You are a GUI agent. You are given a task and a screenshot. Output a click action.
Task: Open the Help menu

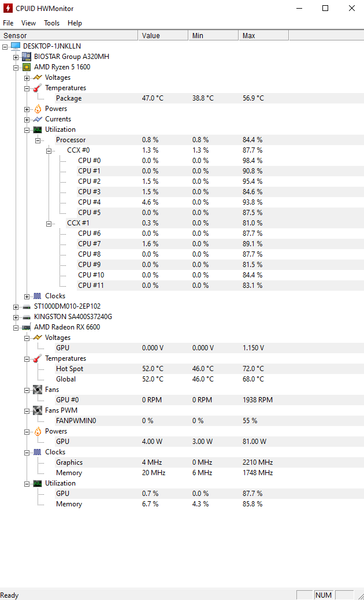[75, 23]
